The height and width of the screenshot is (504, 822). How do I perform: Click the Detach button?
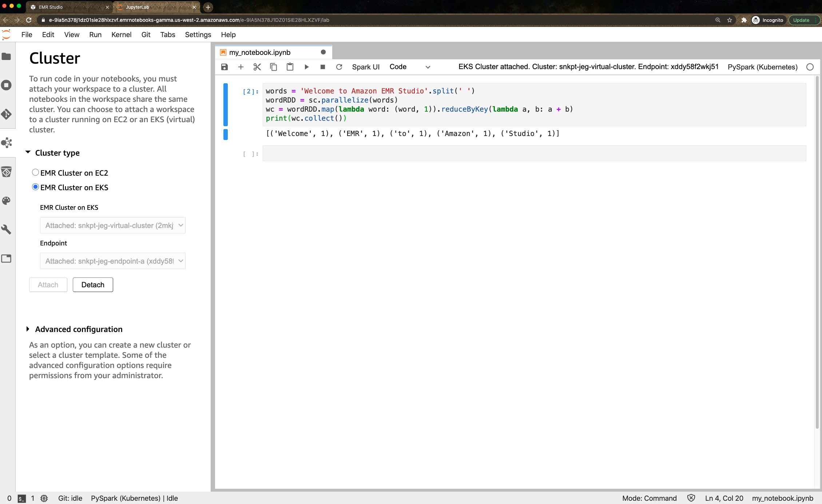click(x=93, y=285)
